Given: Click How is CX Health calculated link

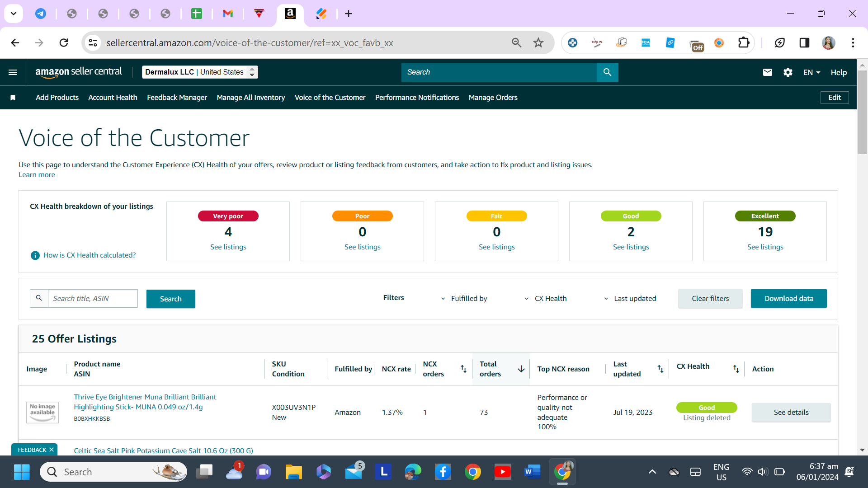Looking at the screenshot, I should tap(90, 255).
